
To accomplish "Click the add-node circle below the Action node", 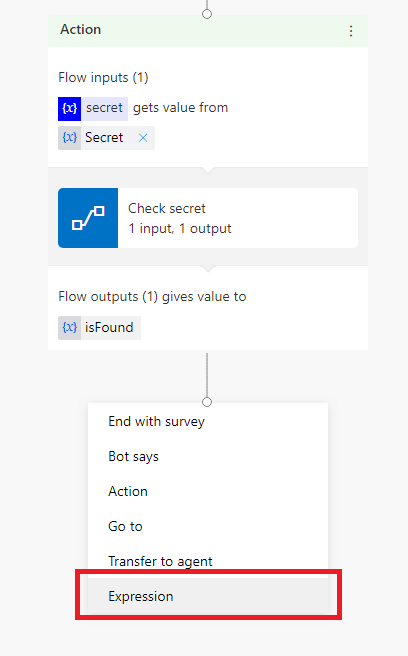I will click(207, 402).
